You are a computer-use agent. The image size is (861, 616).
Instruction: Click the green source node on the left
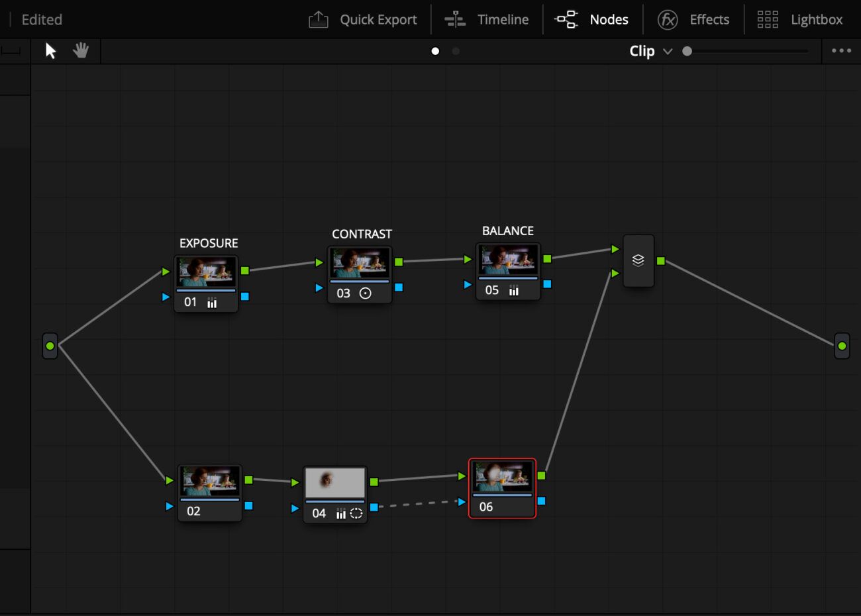tap(50, 345)
